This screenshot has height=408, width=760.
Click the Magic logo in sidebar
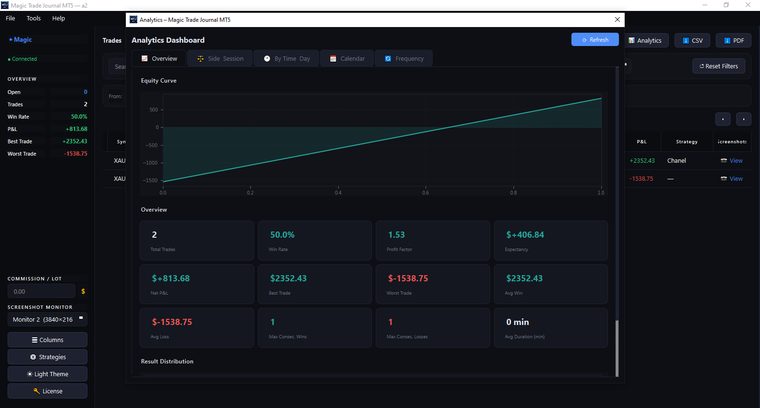[20, 39]
